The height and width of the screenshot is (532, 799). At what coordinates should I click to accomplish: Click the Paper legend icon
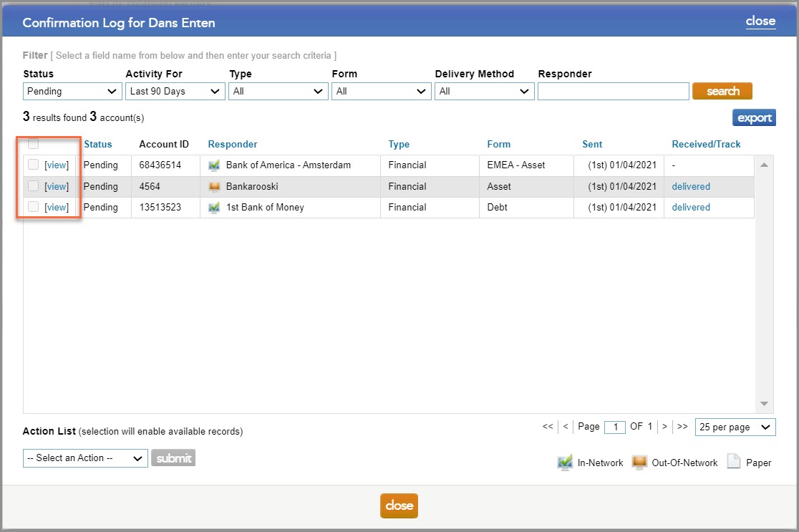733,462
